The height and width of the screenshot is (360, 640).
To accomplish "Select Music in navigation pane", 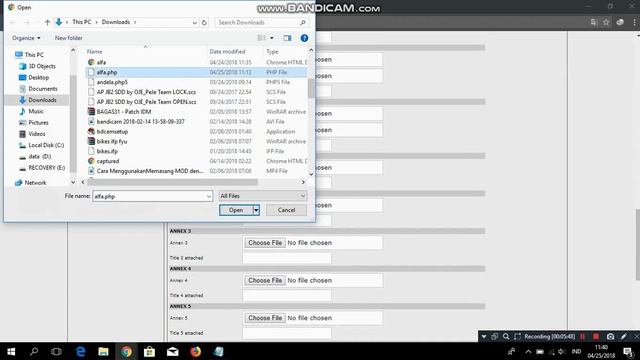I will coord(36,111).
